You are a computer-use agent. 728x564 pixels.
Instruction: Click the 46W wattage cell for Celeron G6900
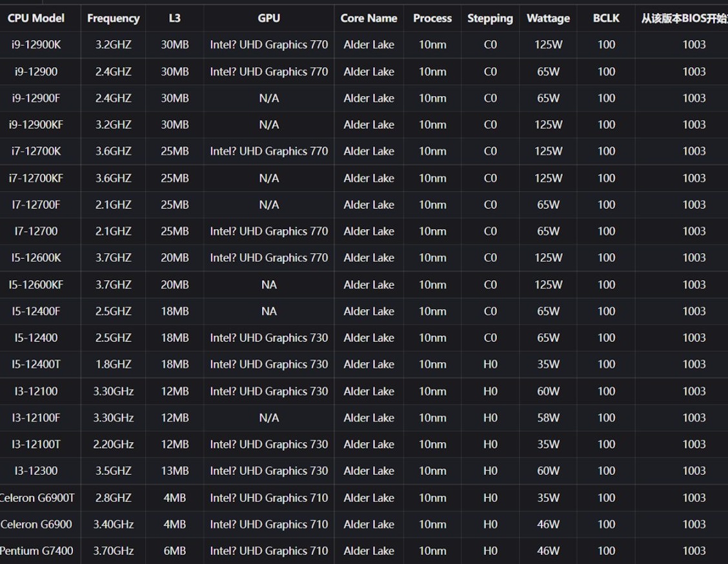(549, 524)
